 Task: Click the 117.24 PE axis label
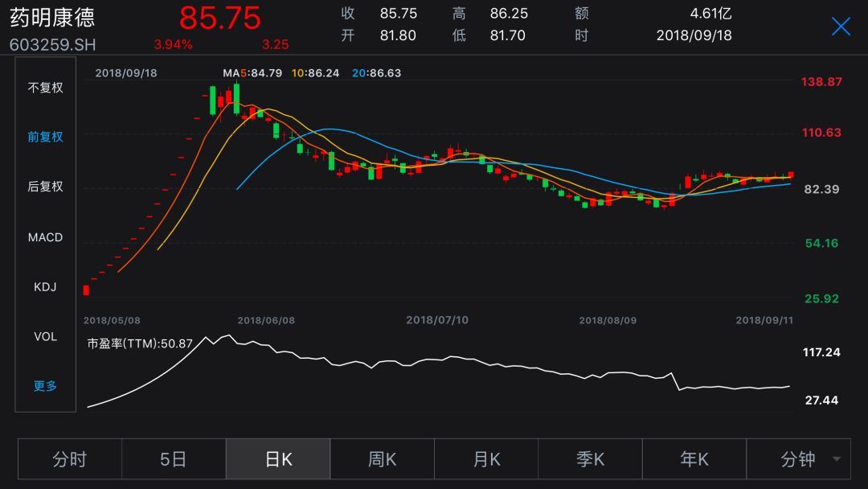[x=821, y=352]
